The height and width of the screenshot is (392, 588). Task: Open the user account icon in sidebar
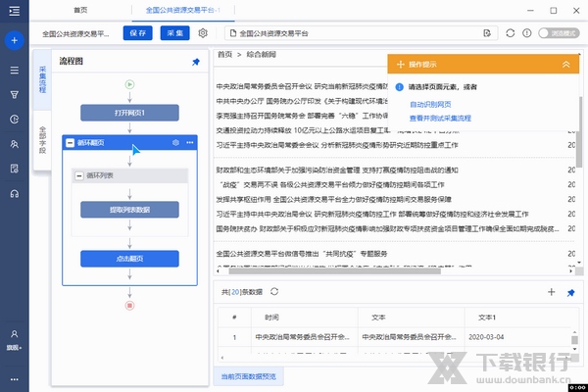click(x=15, y=334)
